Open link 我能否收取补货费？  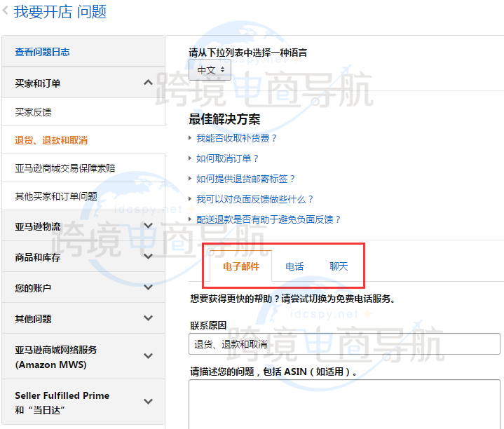(237, 138)
